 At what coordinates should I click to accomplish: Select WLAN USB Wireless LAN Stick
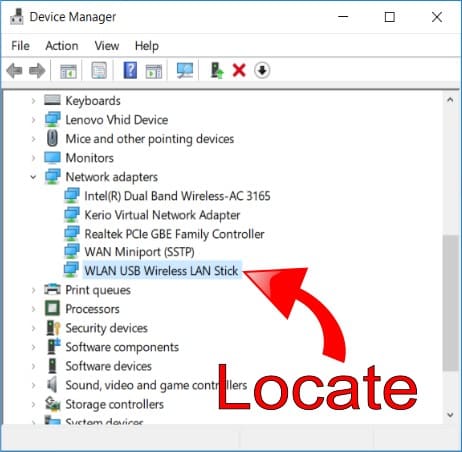tap(161, 270)
